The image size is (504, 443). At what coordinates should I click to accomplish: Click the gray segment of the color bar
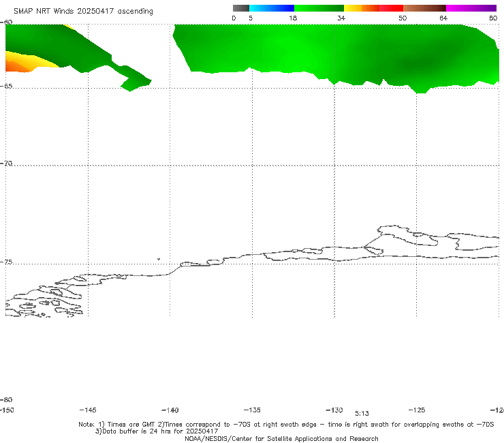coord(240,8)
